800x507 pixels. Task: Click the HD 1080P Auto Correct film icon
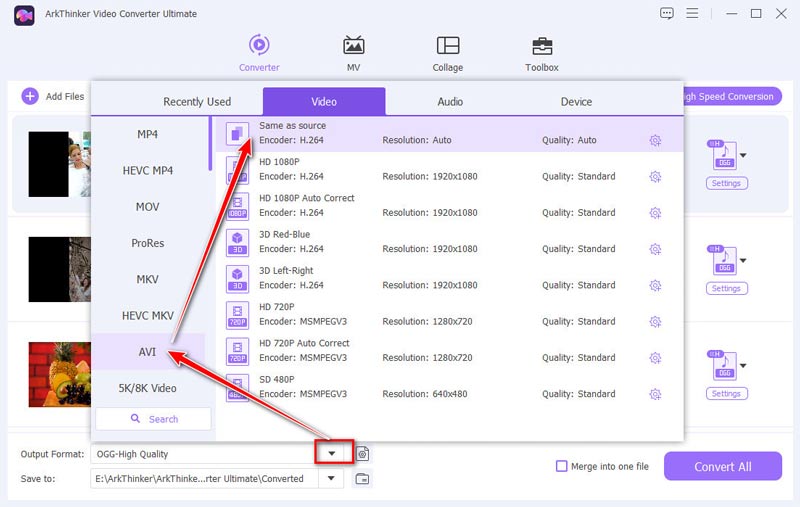[x=237, y=206]
